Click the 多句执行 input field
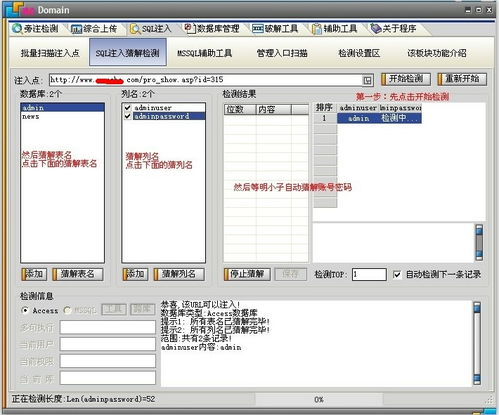The image size is (499, 415). pos(108,327)
